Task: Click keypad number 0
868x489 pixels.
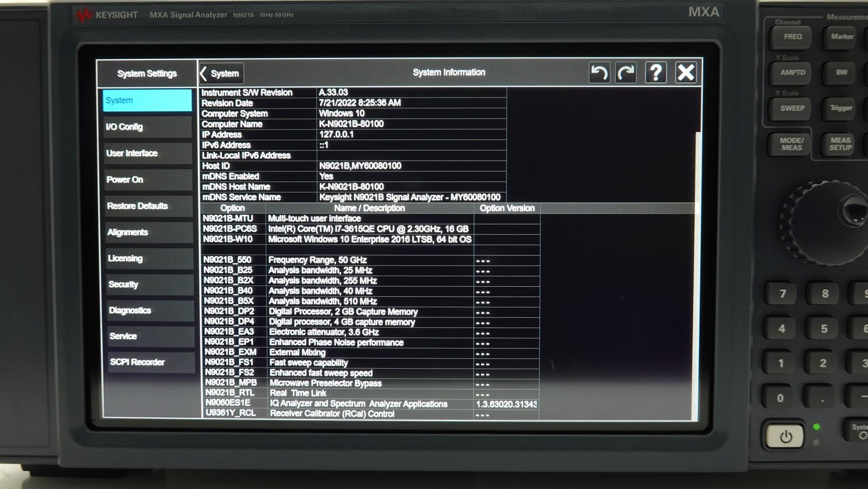Action: tap(780, 398)
